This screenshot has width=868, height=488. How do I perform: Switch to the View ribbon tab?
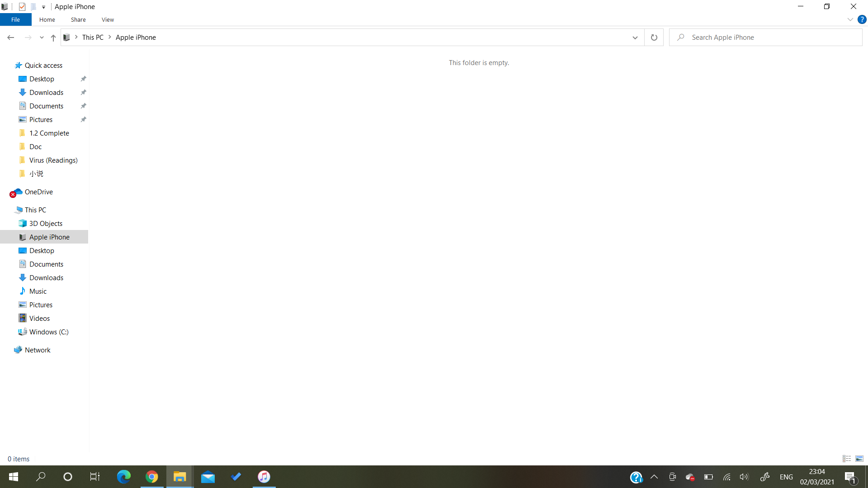[x=108, y=19]
